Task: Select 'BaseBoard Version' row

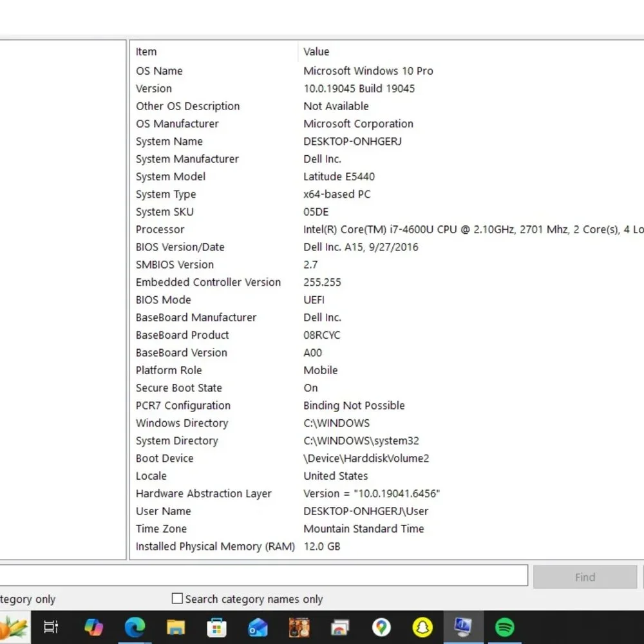Action: point(182,354)
